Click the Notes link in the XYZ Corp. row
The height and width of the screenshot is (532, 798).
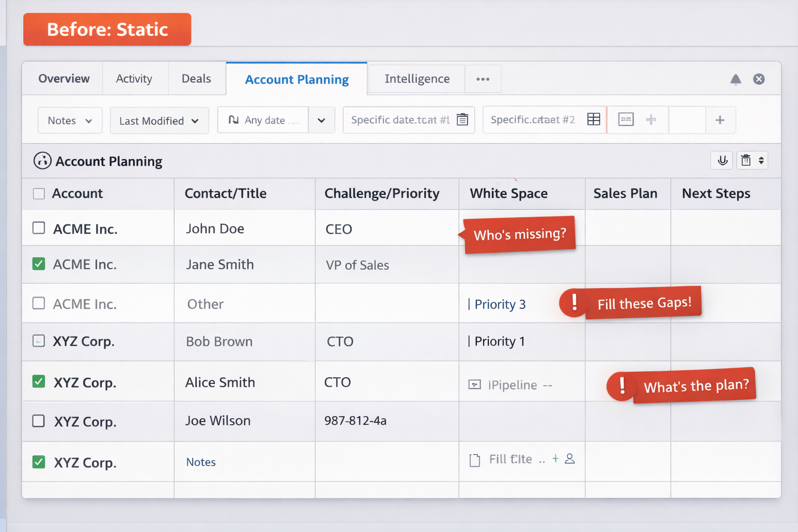pyautogui.click(x=201, y=462)
